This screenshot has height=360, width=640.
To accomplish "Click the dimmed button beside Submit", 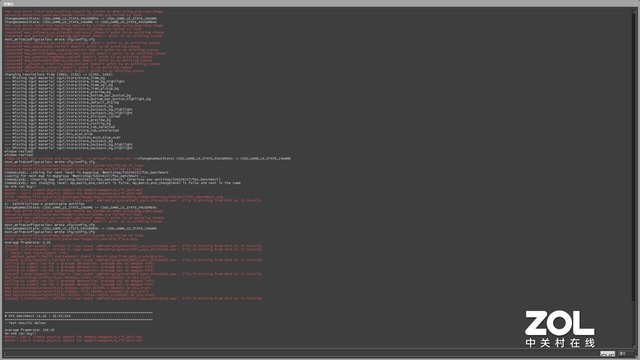I will [x=625, y=353].
